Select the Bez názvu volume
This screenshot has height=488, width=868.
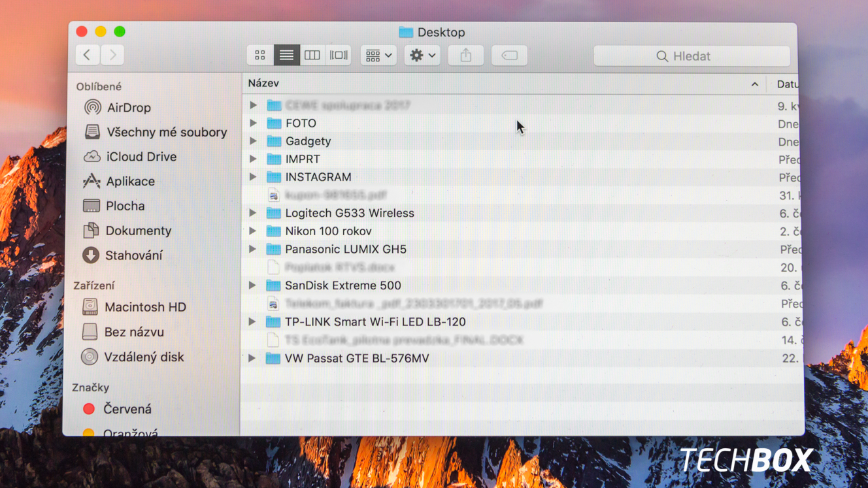pyautogui.click(x=123, y=332)
